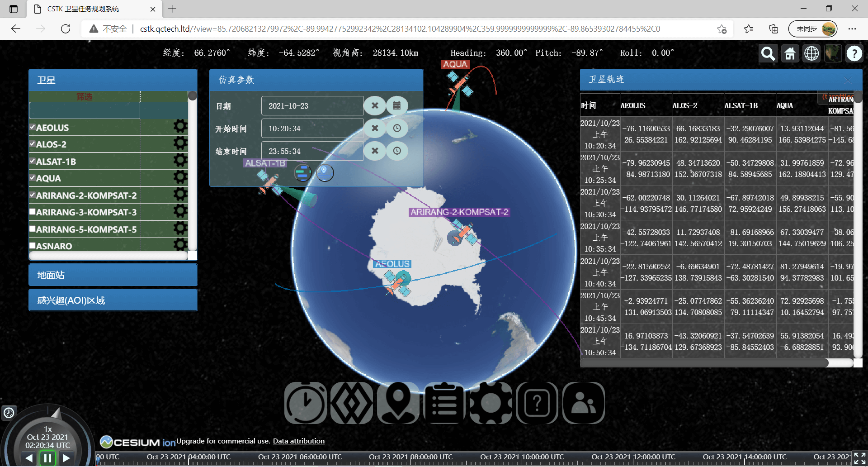Screen dimensions: 868x467
Task: Close the 卫星轨迹 panel
Action: pos(848,80)
